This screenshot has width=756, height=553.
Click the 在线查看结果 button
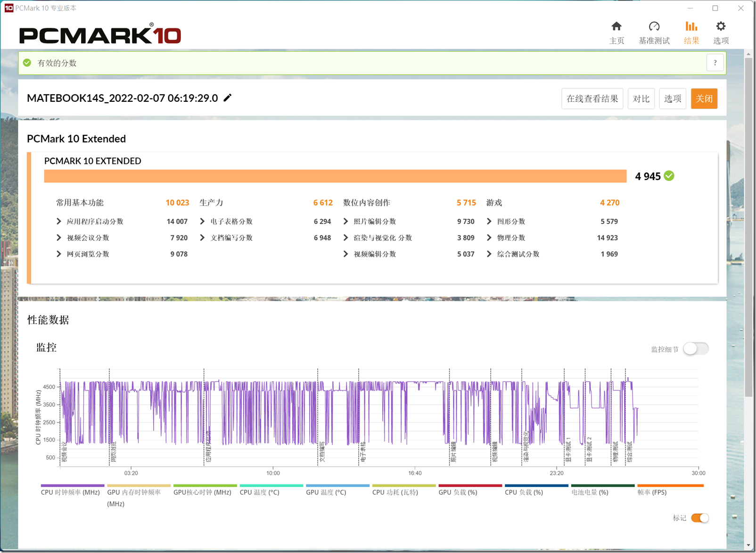(x=592, y=99)
